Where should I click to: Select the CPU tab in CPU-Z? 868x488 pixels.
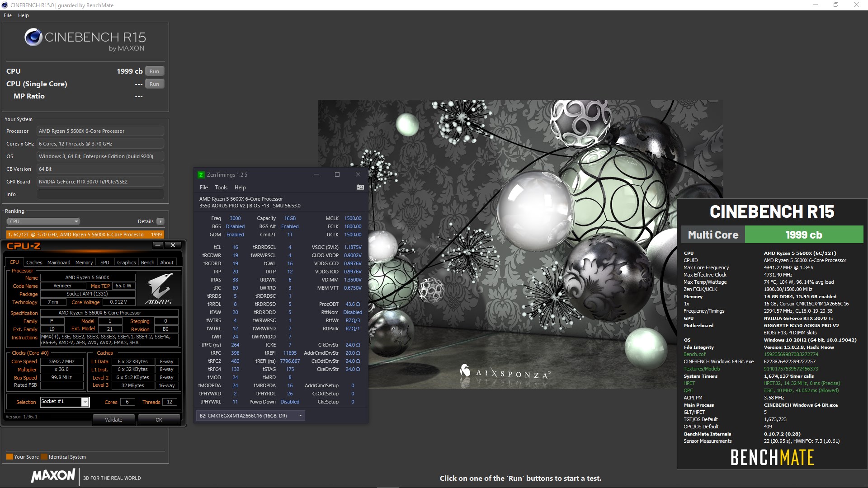[14, 262]
